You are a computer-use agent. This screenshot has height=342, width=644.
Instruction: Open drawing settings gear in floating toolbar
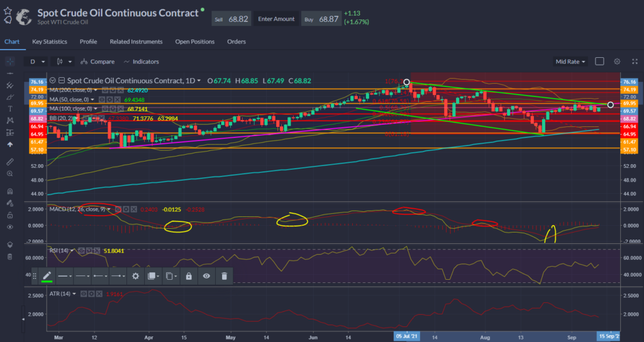pos(135,276)
